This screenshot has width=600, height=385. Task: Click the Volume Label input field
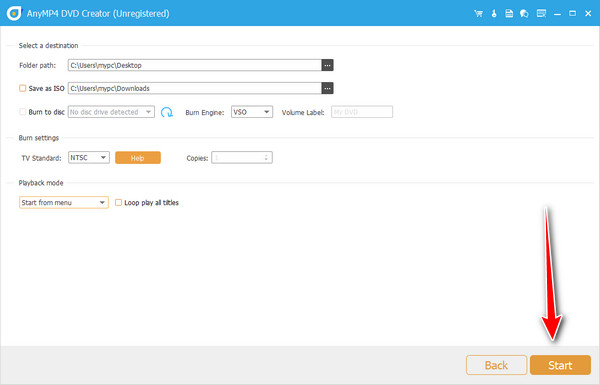tap(362, 112)
